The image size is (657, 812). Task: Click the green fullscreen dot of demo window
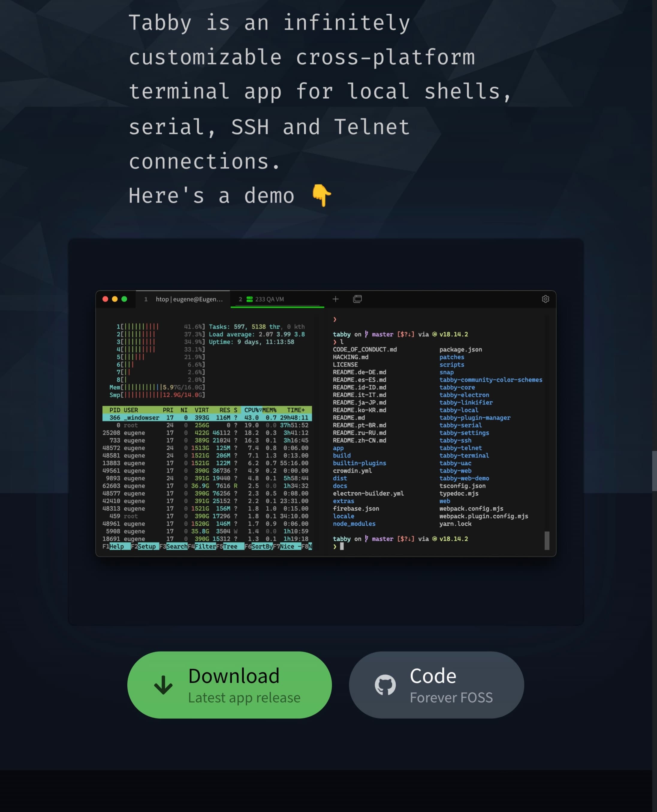pos(124,299)
